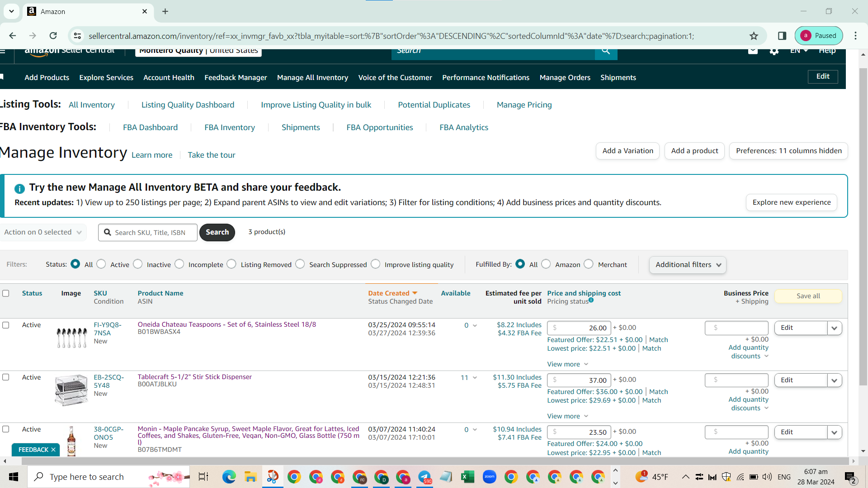Open Feedback Manager in the navigation bar

pos(236,78)
